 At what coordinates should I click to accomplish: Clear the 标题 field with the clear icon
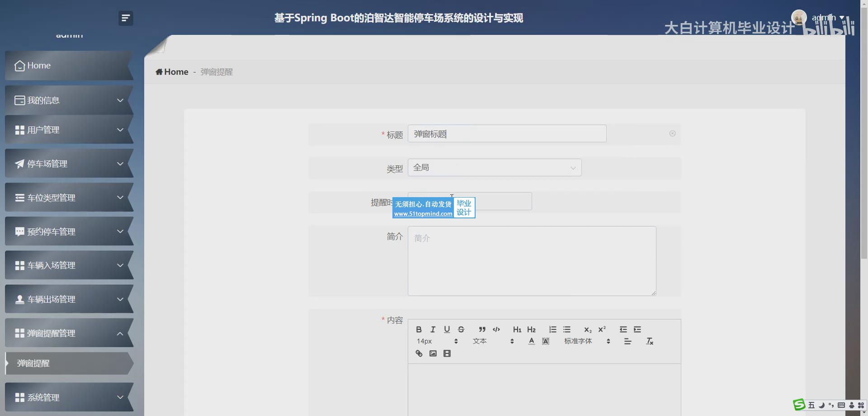coord(672,133)
